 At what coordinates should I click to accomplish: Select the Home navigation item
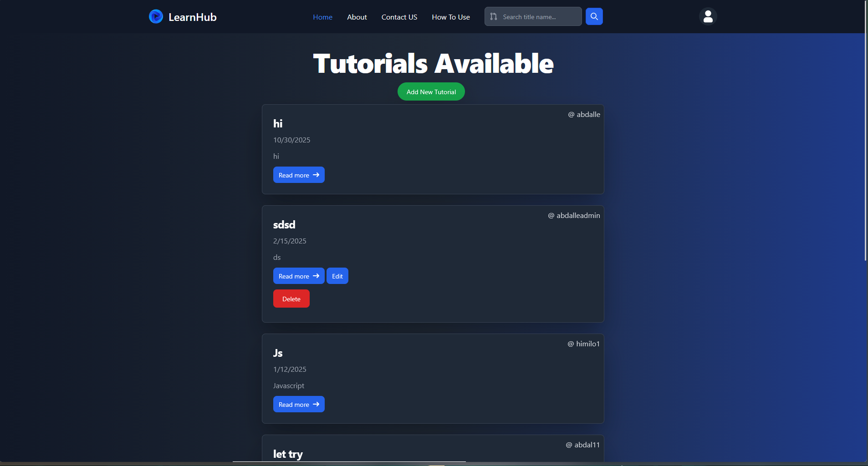point(322,17)
